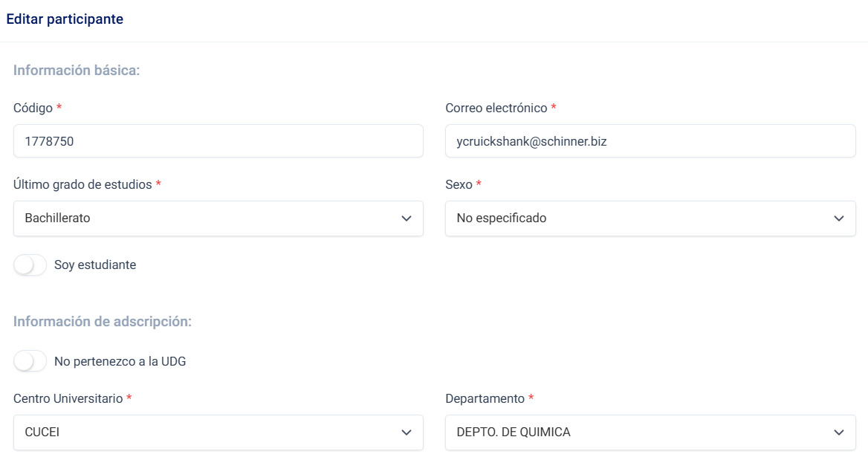868x460 pixels.
Task: Click the Editar participante title
Action: click(x=65, y=19)
